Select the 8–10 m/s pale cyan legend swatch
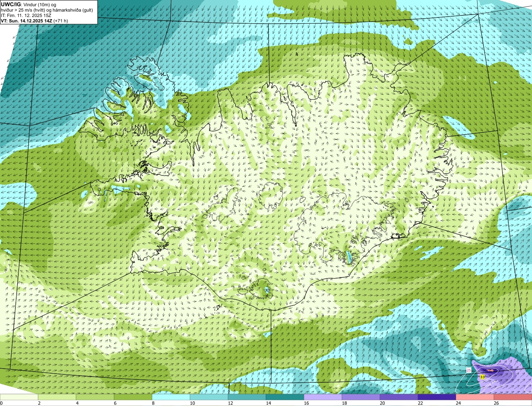532x406 pixels. (x=172, y=397)
